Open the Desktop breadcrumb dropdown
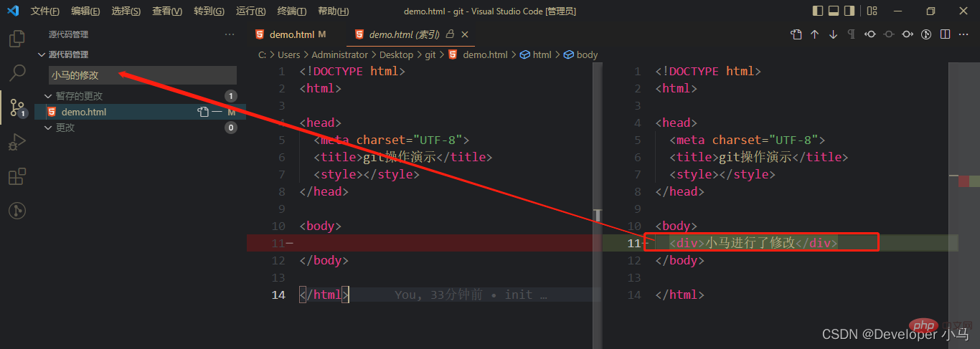Image resolution: width=980 pixels, height=349 pixels. tap(397, 54)
